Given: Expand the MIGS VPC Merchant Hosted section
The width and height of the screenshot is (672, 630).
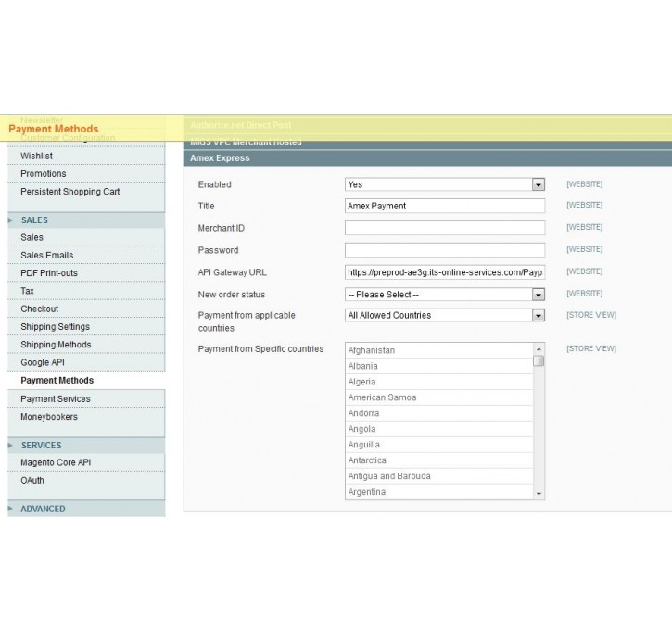Looking at the screenshot, I should 427,143.
